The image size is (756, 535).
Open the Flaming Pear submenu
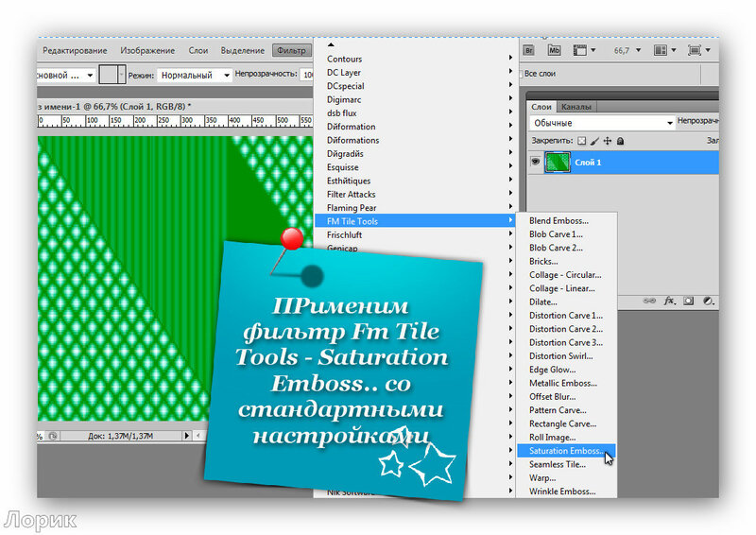(x=415, y=207)
